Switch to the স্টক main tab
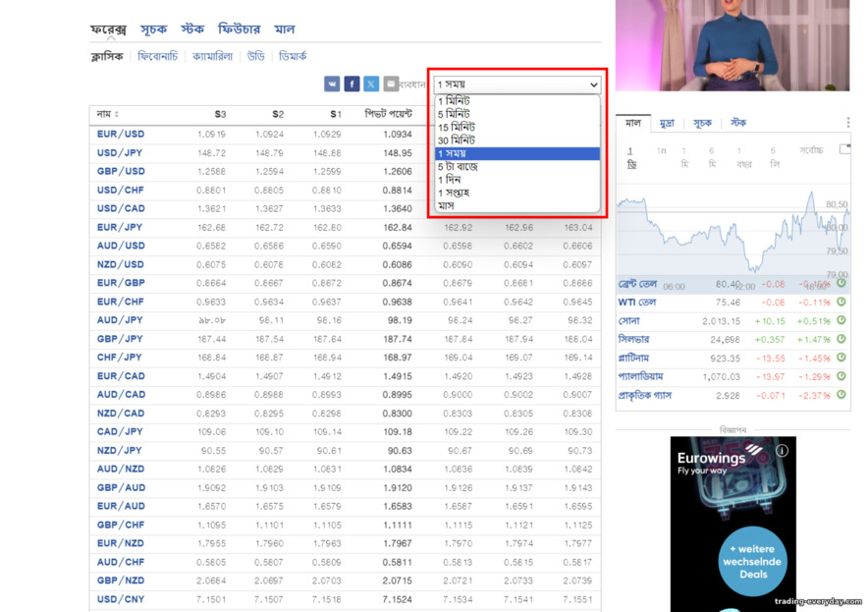 [x=192, y=28]
